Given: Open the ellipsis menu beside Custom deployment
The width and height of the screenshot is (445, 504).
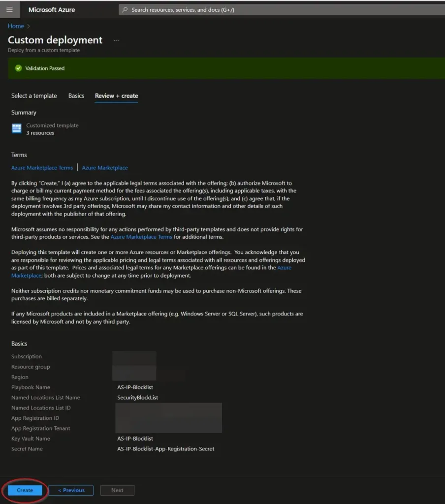Looking at the screenshot, I should 116,40.
